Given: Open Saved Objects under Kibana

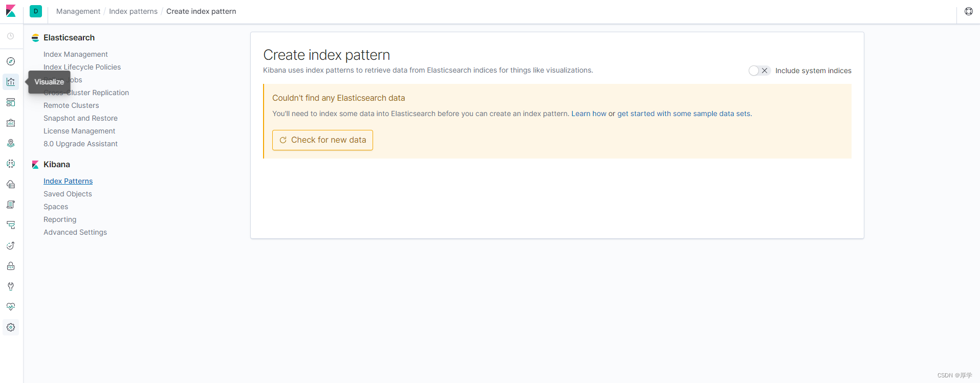Looking at the screenshot, I should [68, 194].
